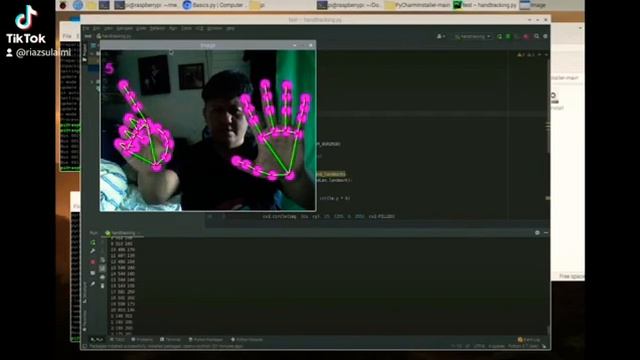Open the Run bottom tool tab
This screenshot has height=360, width=640.
(96, 340)
